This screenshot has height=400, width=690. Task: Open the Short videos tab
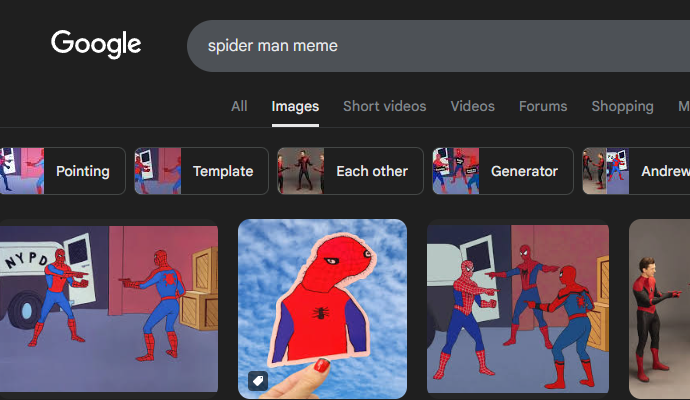(x=385, y=106)
